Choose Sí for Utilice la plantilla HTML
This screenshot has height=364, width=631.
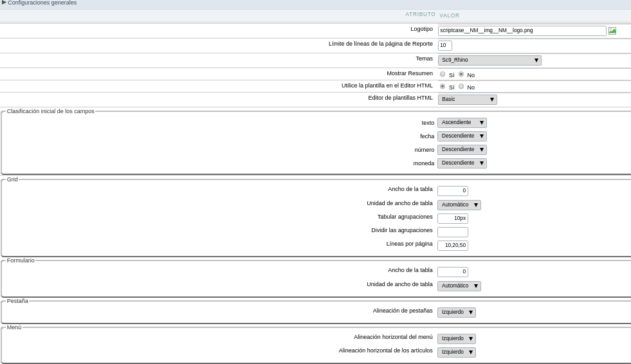point(443,87)
